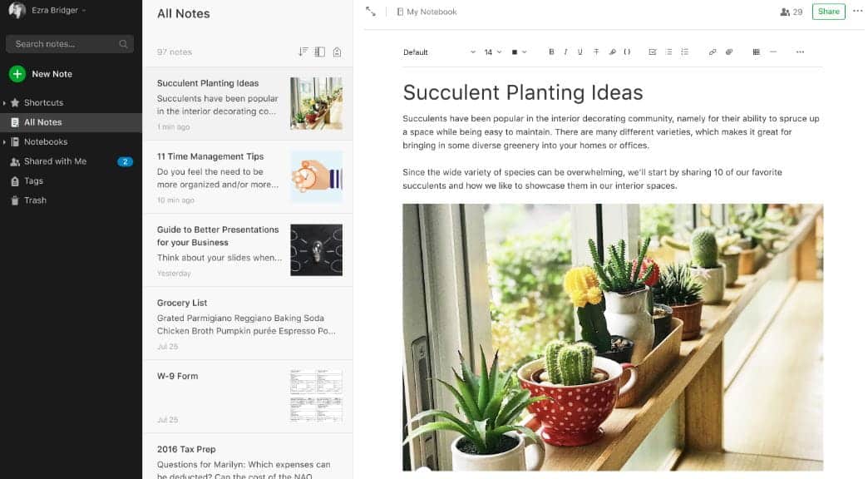Change the note list view layout
Viewport: 868px width, 479px height.
319,51
